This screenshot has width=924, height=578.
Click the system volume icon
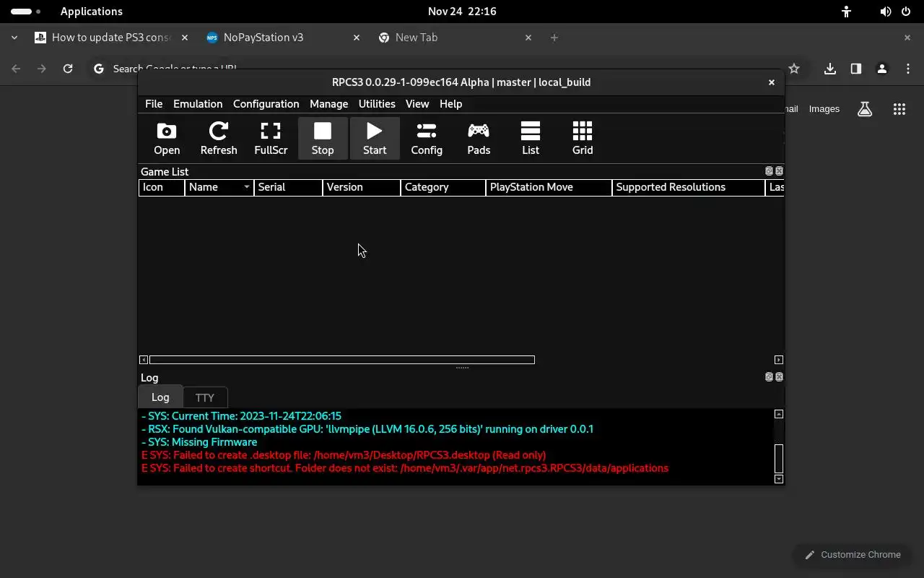(x=886, y=12)
